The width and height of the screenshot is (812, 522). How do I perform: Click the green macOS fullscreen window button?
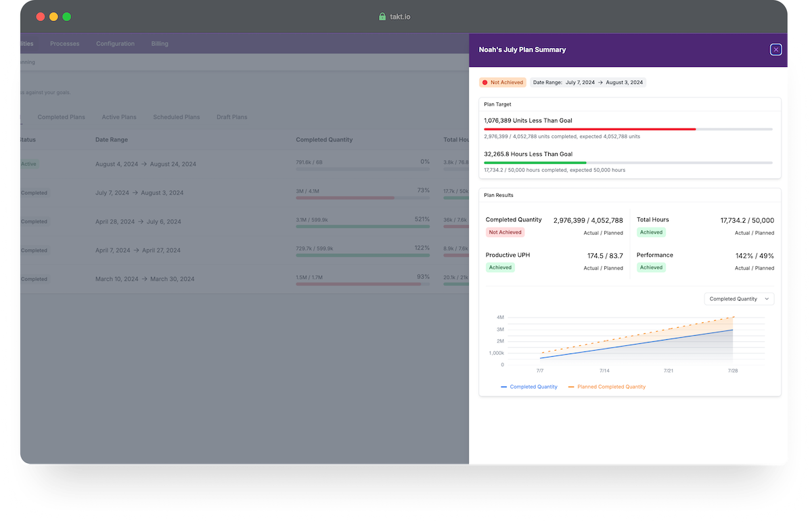pyautogui.click(x=66, y=16)
